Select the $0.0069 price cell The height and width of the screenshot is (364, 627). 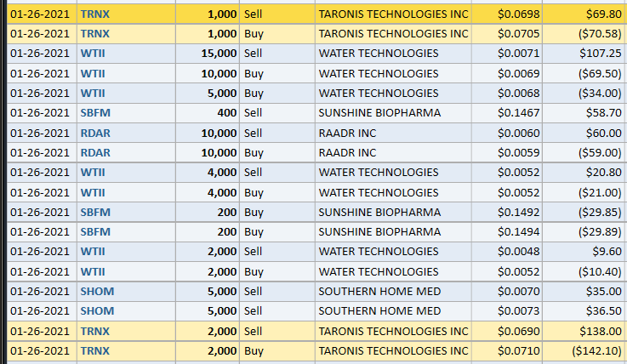(x=518, y=73)
